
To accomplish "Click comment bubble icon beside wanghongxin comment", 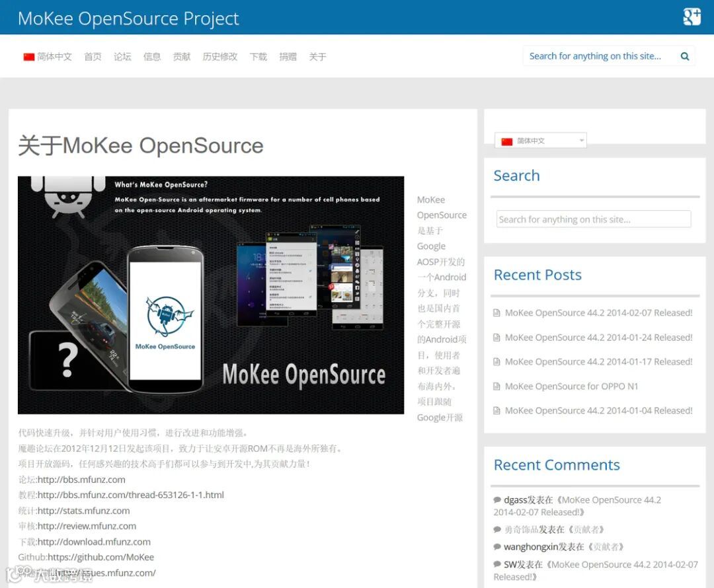I will (x=497, y=546).
